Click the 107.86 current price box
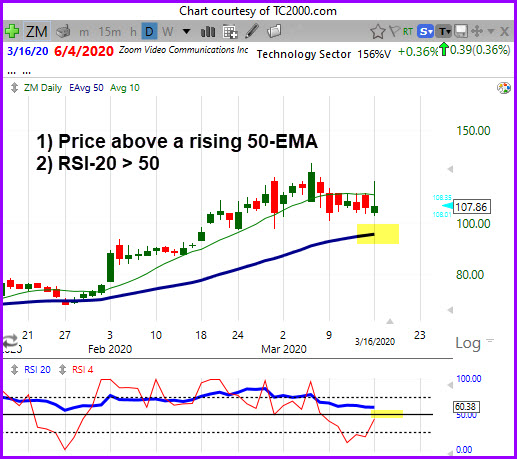Viewport: 517px width, 459px height. (471, 207)
